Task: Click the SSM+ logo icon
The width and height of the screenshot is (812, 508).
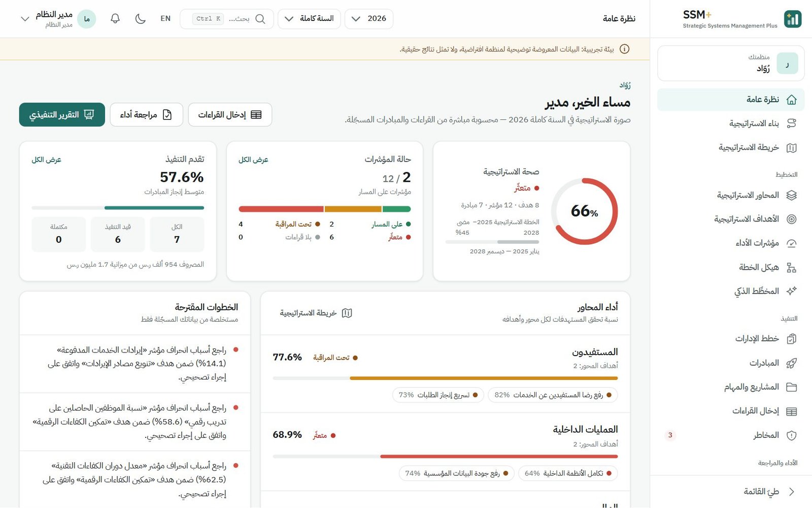Action: (x=792, y=19)
